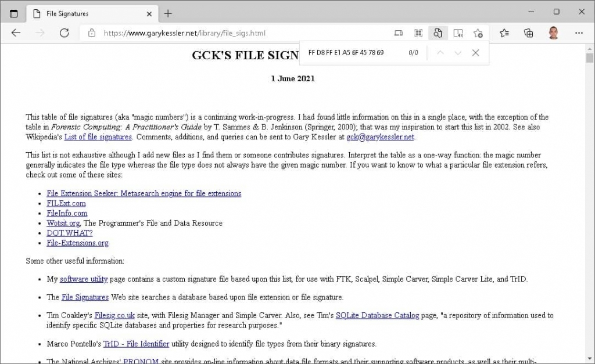Open a new browser tab

click(167, 13)
